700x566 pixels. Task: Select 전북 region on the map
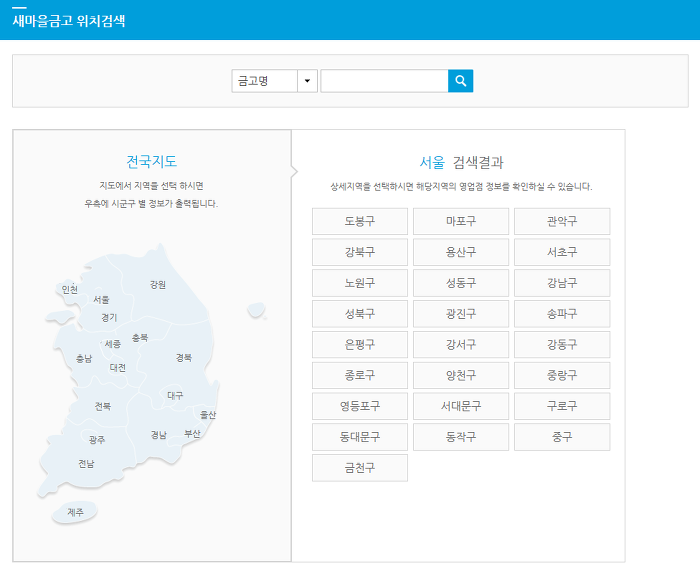click(x=103, y=406)
